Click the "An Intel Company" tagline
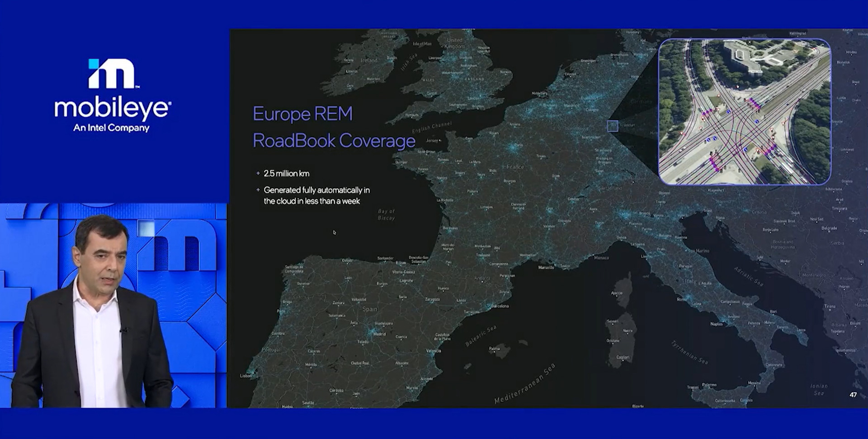The width and height of the screenshot is (868, 439). [x=111, y=128]
